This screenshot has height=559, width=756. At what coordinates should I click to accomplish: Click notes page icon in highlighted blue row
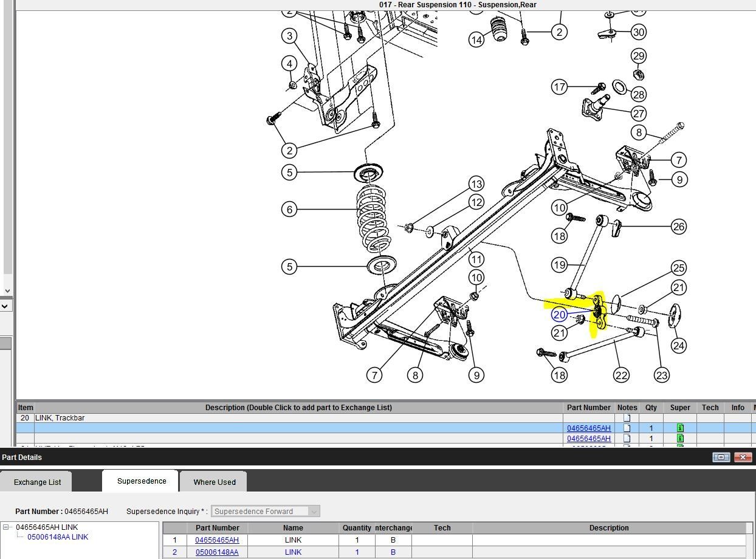pos(627,428)
